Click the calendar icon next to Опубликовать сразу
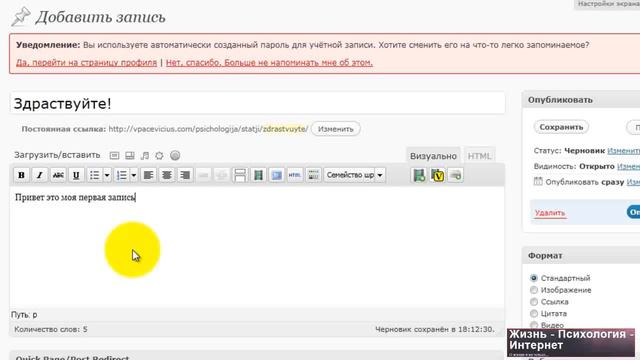 (538, 181)
